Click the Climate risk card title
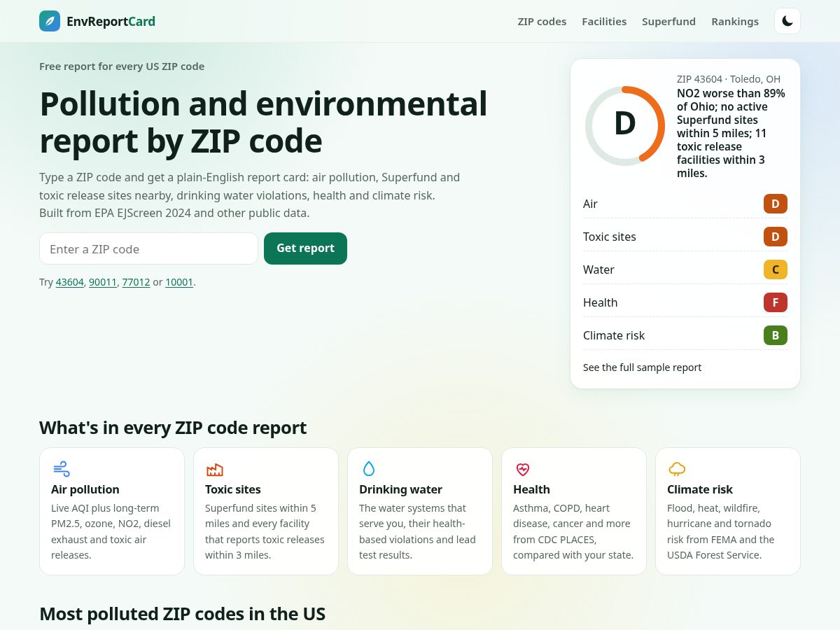This screenshot has height=630, width=840. click(700, 489)
